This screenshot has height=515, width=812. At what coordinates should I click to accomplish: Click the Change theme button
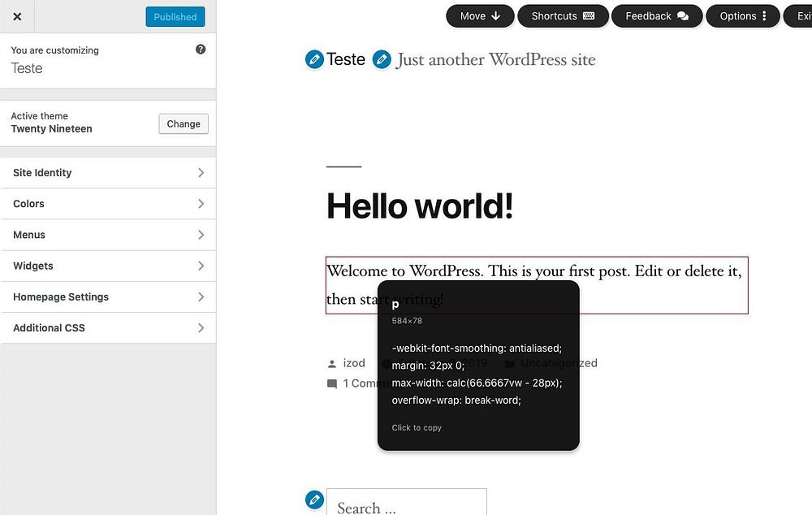point(184,123)
